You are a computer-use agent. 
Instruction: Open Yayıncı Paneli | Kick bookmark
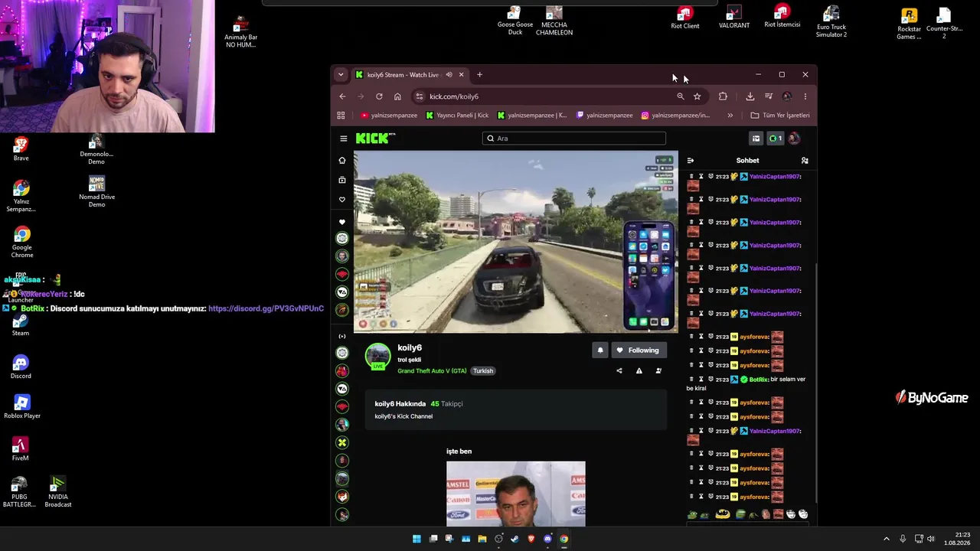click(457, 116)
